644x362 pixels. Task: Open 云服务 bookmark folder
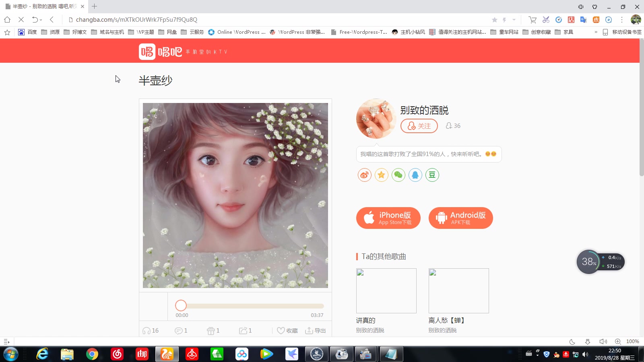pyautogui.click(x=192, y=32)
